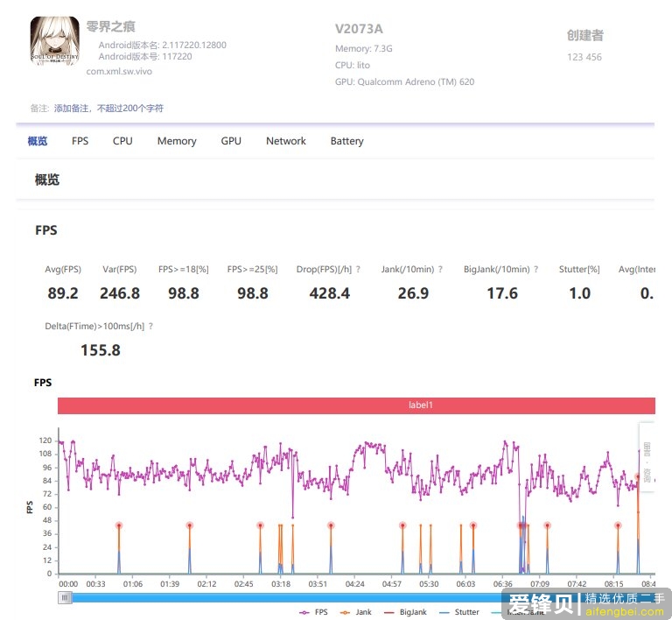Toggle the BigJank series in legend
The width and height of the screenshot is (672, 620).
pos(405,612)
